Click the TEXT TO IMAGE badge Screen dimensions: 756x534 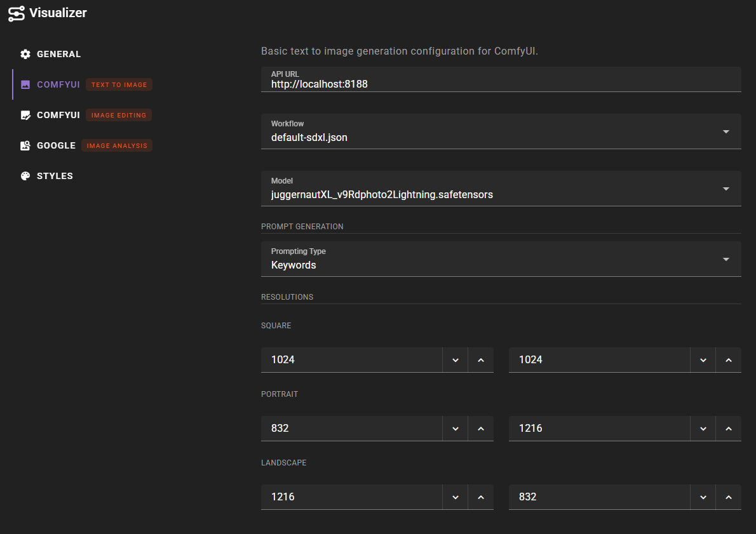119,84
